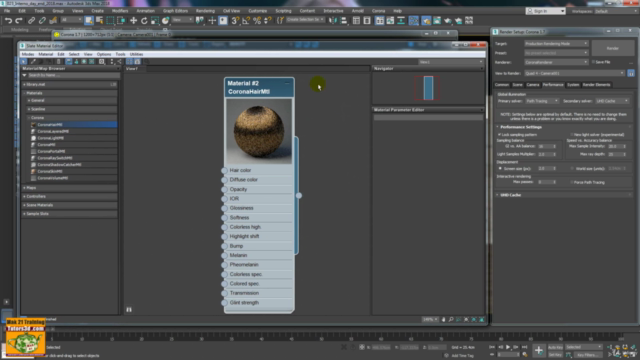Activate the Select and Link tool
This screenshot has width=640, height=360.
point(31,20)
